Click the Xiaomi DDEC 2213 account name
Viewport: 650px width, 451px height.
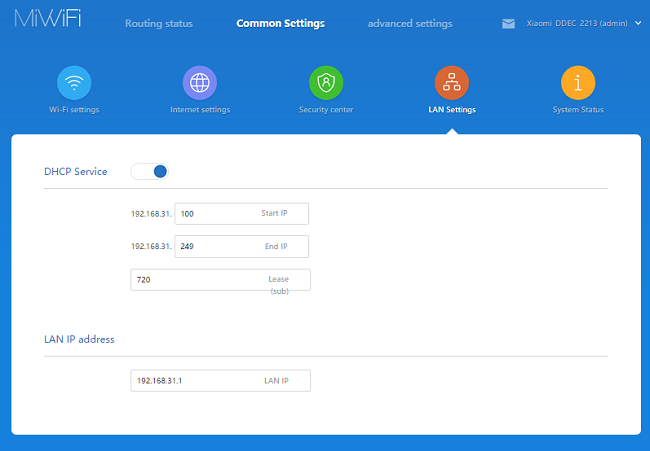click(x=577, y=23)
